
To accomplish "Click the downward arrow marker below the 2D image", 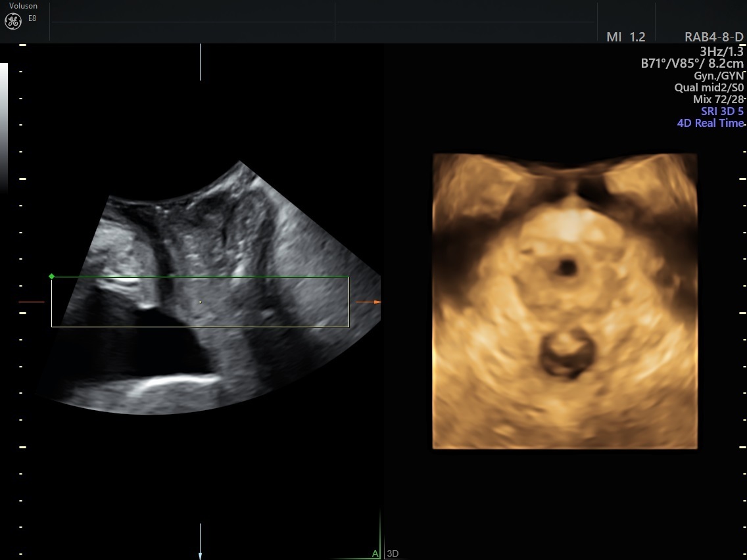I will point(200,542).
